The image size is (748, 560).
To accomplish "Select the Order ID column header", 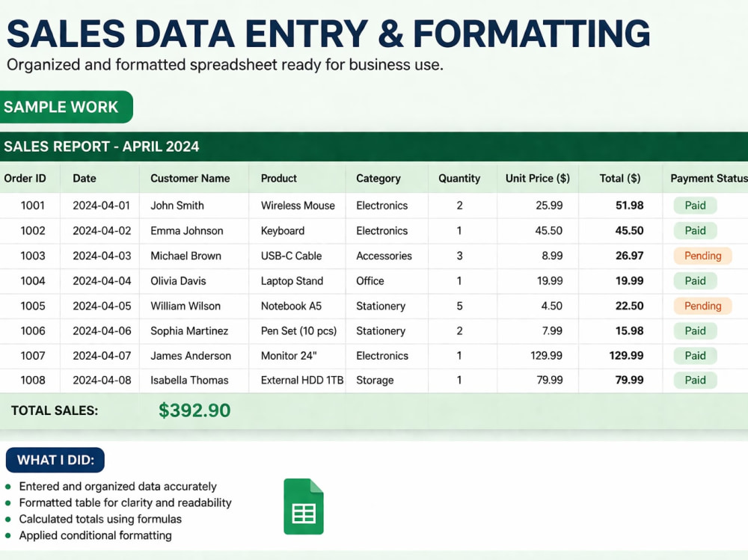I will (x=25, y=179).
